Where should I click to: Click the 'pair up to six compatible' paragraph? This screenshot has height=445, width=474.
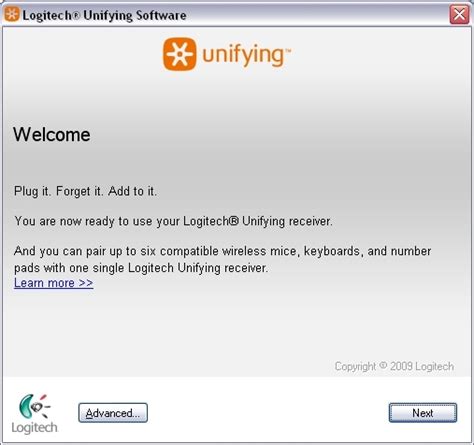click(223, 259)
